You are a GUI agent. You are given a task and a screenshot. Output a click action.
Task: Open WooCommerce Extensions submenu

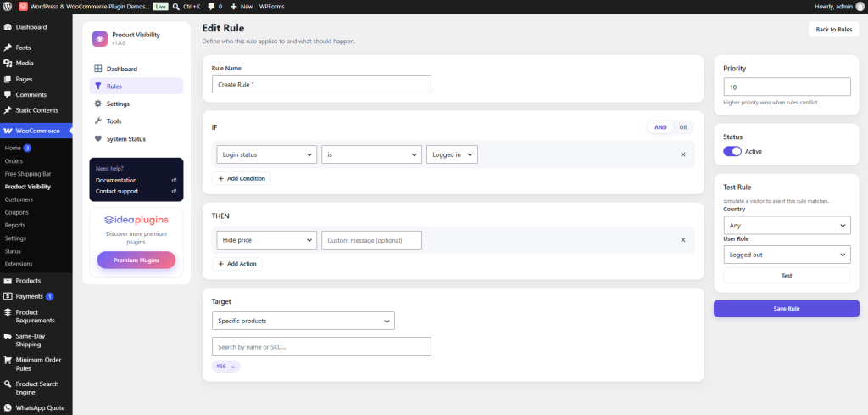coord(19,264)
